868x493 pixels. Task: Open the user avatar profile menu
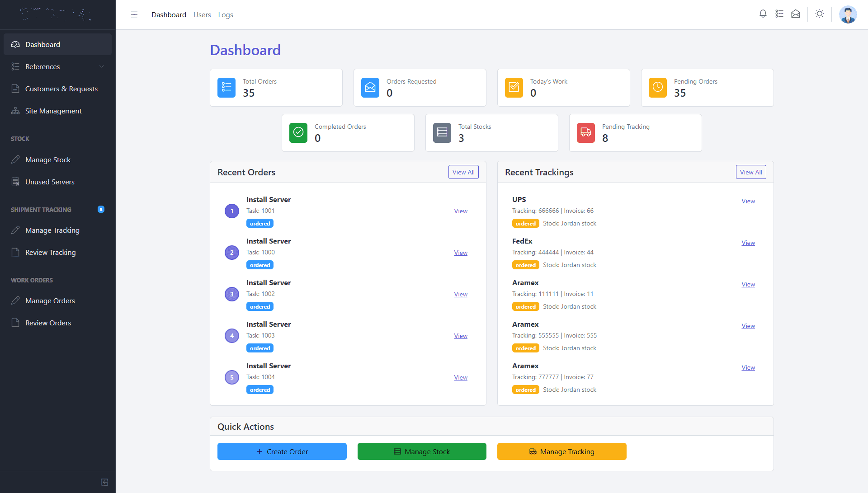pos(848,14)
